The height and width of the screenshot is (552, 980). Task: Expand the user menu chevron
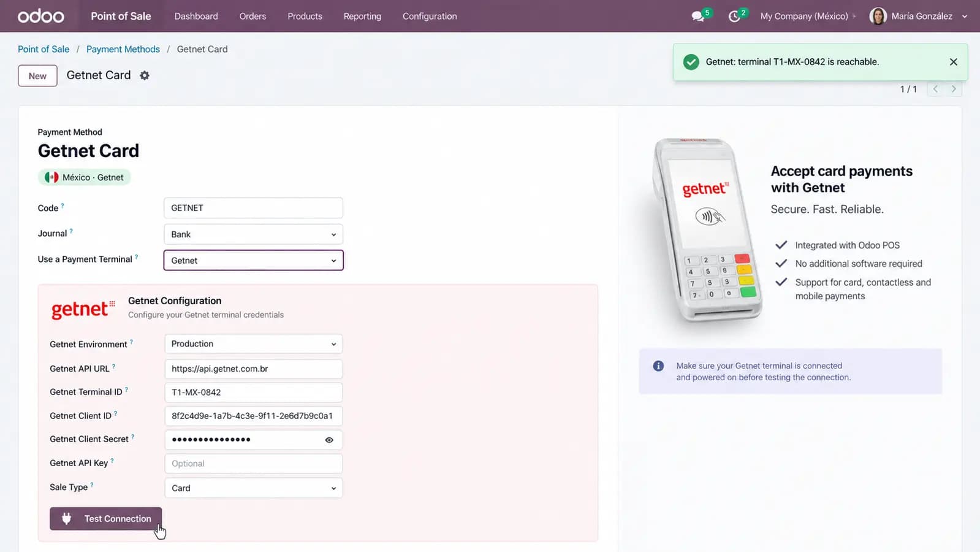[x=965, y=17]
